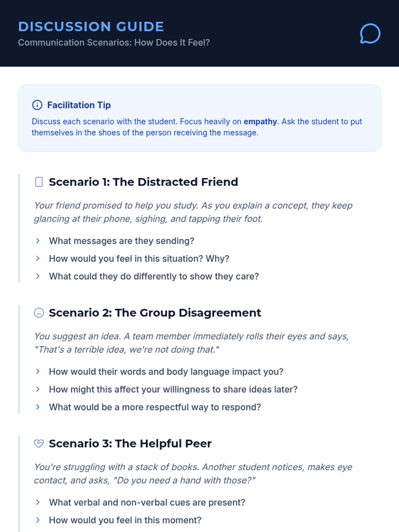Screen dimensions: 399x532
Task: Click the phone icon for Scenario 1
Action: pos(39,182)
